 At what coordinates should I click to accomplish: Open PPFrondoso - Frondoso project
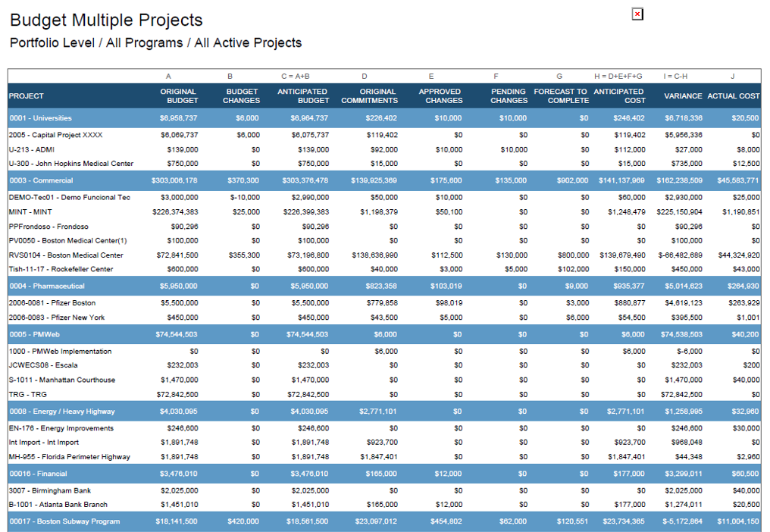(49, 227)
